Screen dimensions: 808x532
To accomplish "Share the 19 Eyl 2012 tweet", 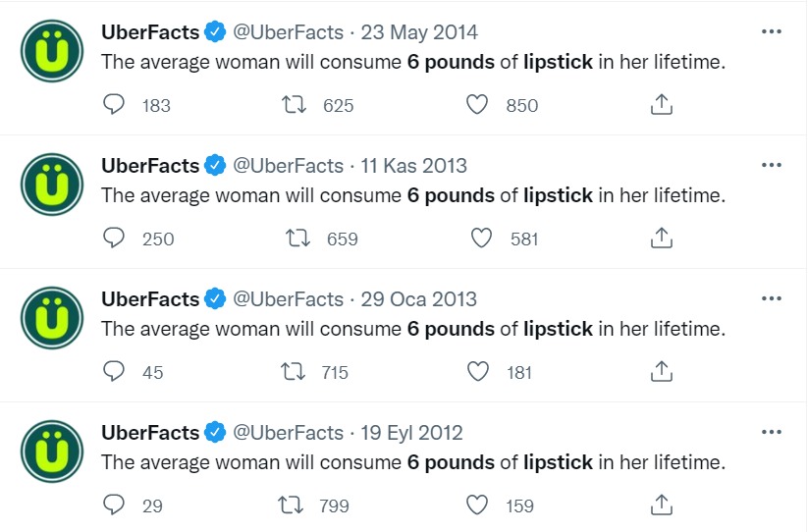I will 662,505.
